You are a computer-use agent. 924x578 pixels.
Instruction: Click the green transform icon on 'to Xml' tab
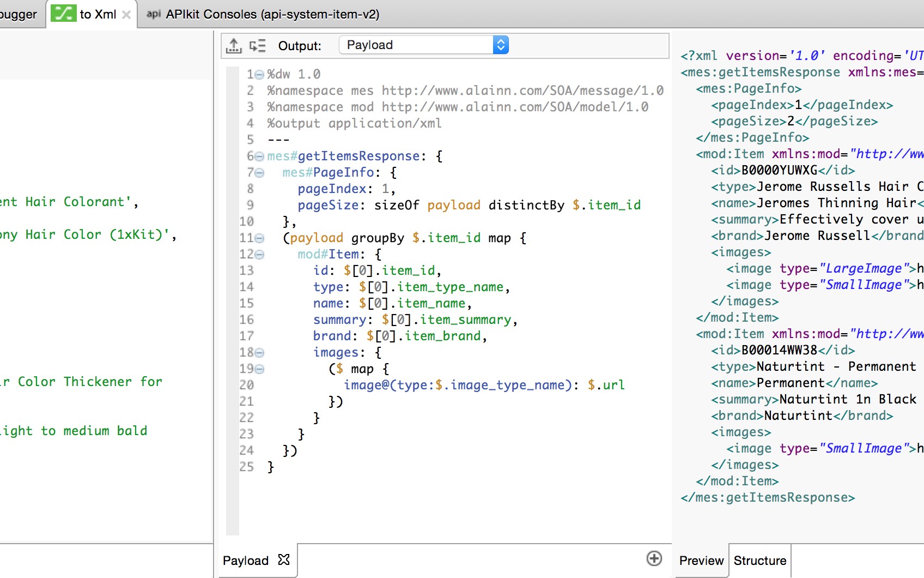click(63, 14)
